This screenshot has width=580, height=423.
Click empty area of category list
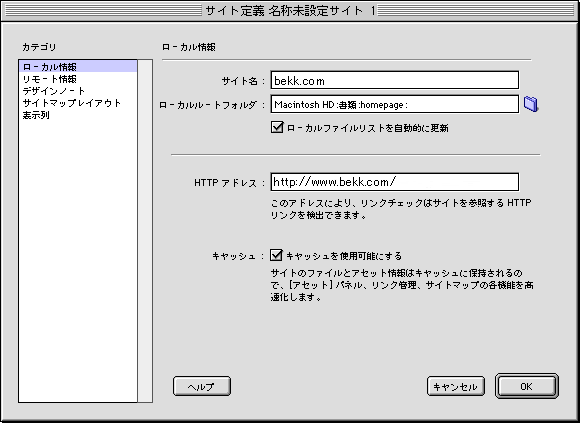click(x=78, y=259)
